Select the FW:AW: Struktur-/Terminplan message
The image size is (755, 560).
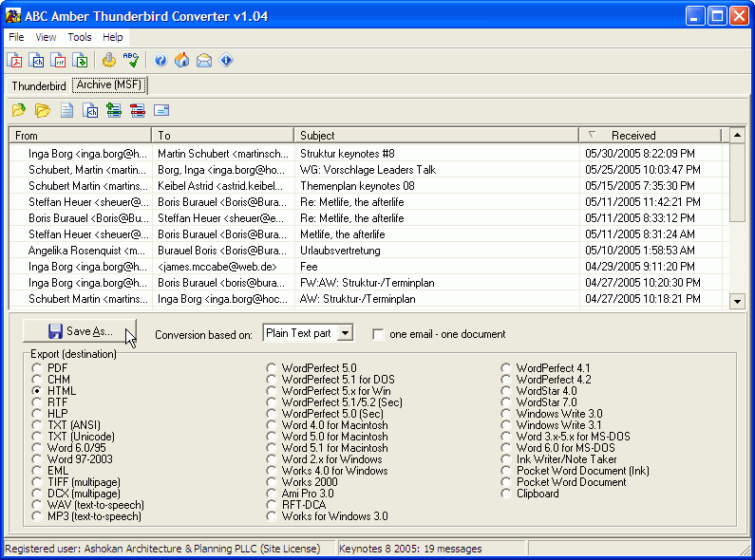[369, 283]
